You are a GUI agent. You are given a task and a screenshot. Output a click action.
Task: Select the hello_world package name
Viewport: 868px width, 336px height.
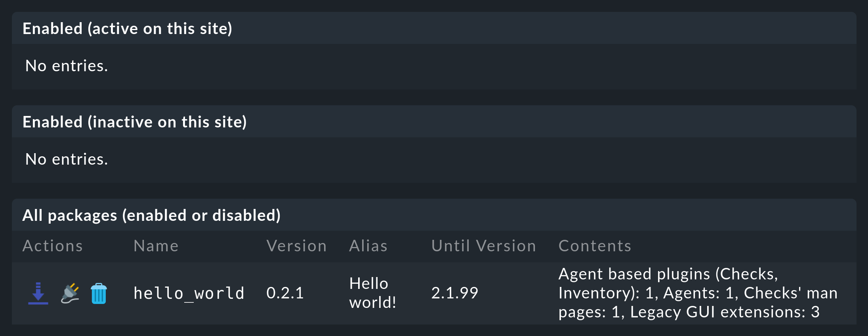[189, 293]
